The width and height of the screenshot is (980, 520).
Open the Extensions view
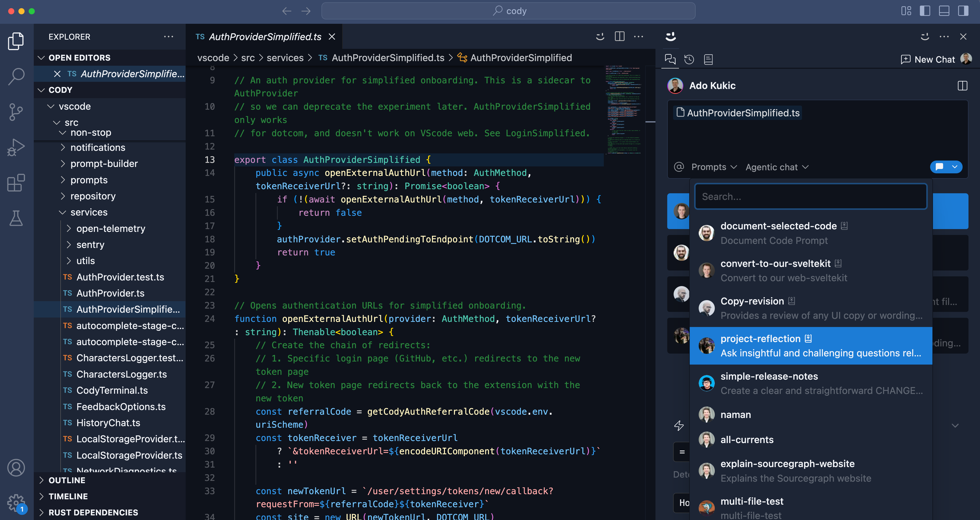[x=16, y=183]
